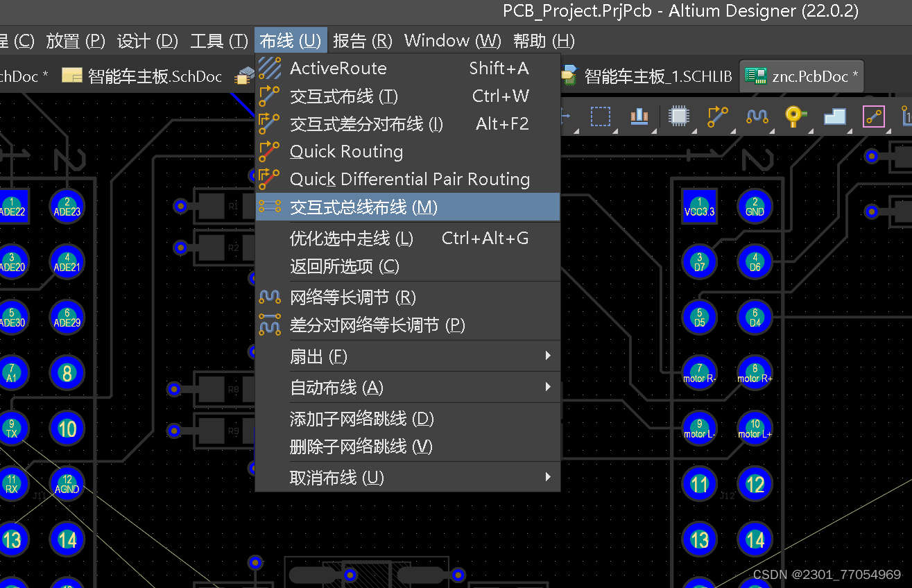Screen dimensions: 912x588
Task: Select Quick Differential Pair Routing entry
Action: [408, 179]
